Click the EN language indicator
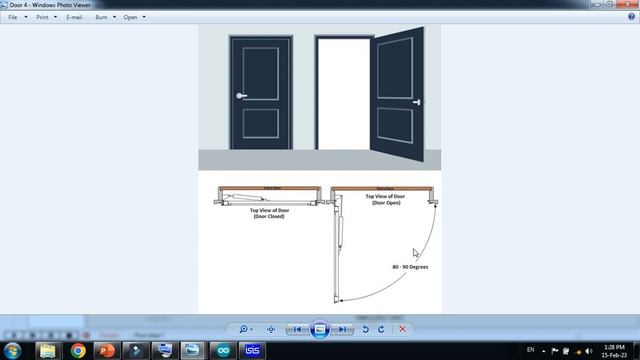 click(x=530, y=350)
